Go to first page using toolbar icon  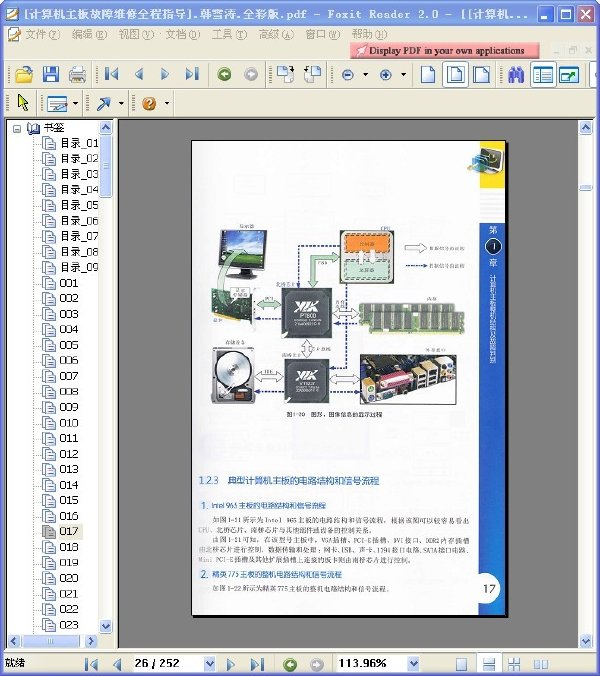pos(112,75)
